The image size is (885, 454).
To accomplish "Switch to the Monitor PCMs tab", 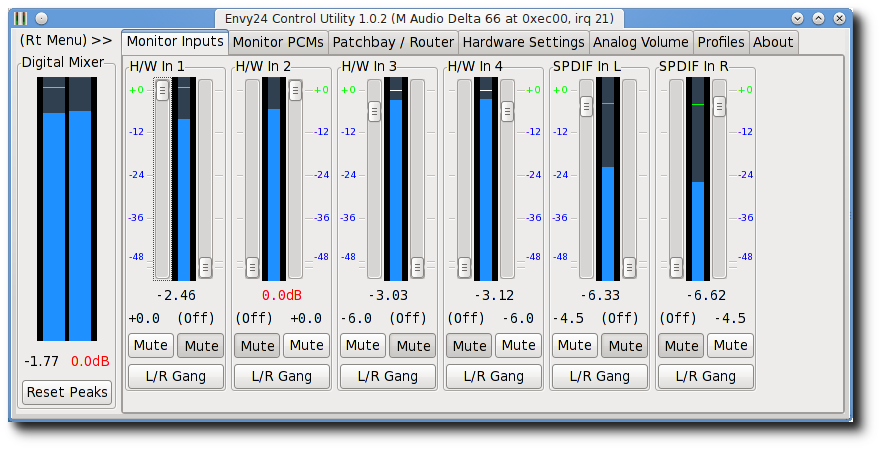I will pos(278,42).
